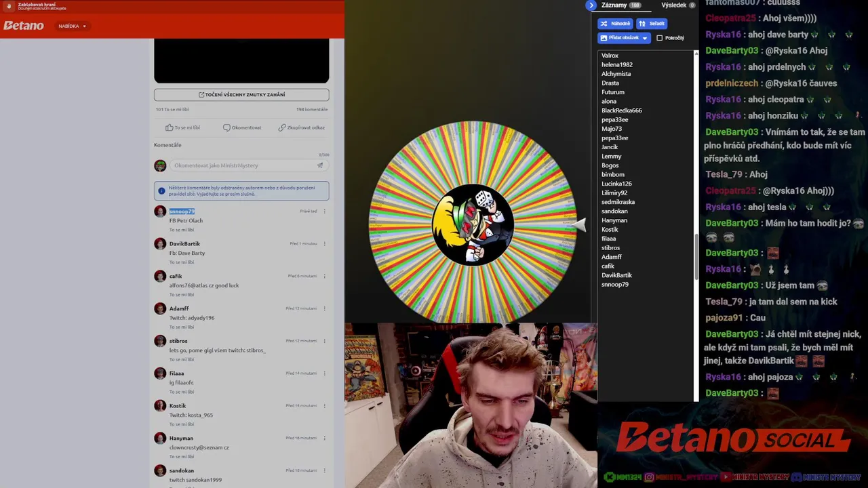Click the Instagram icon in bottom banner
868x488 pixels.
(x=649, y=477)
